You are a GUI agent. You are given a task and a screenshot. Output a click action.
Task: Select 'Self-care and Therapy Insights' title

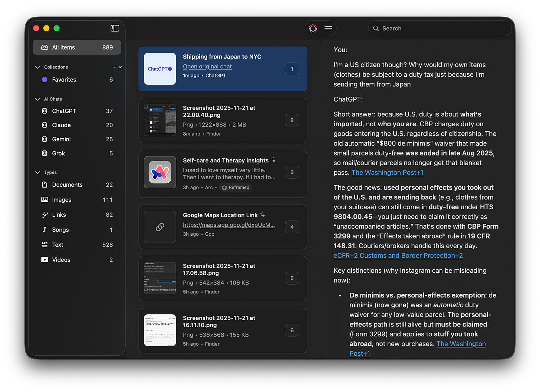pyautogui.click(x=225, y=160)
